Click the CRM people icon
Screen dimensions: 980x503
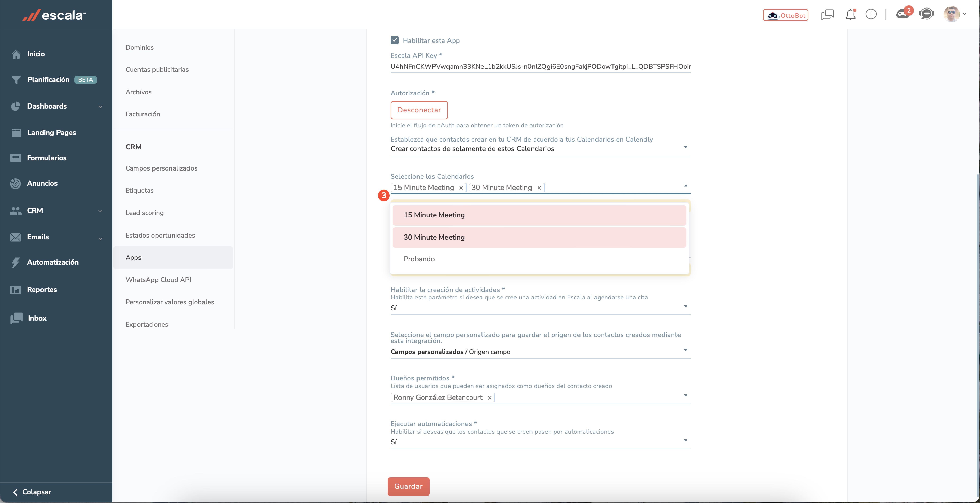pos(16,210)
